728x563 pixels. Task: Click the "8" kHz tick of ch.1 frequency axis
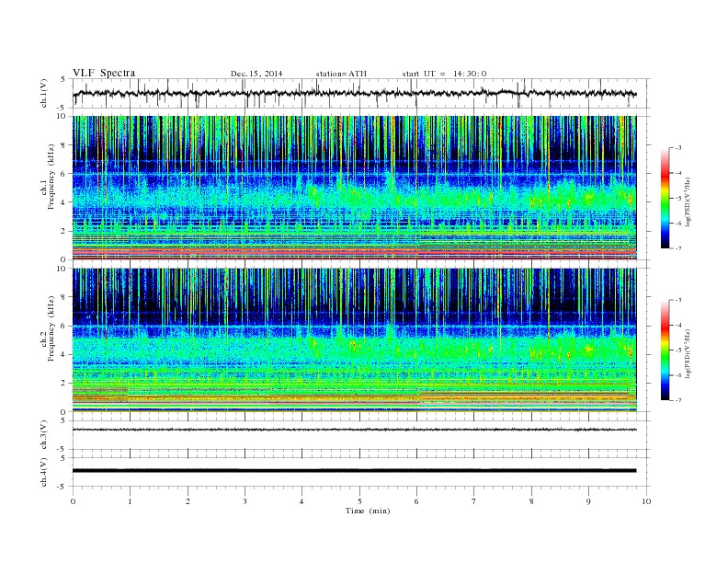(x=64, y=145)
